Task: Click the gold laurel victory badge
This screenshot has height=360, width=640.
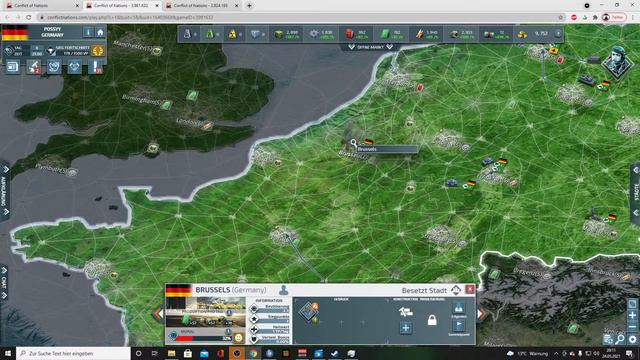Action: click(x=98, y=51)
